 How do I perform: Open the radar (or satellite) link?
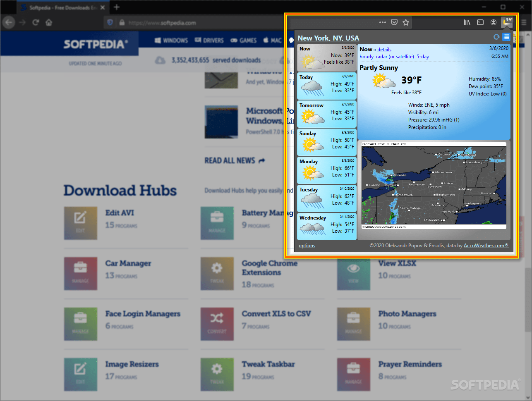[x=395, y=57]
